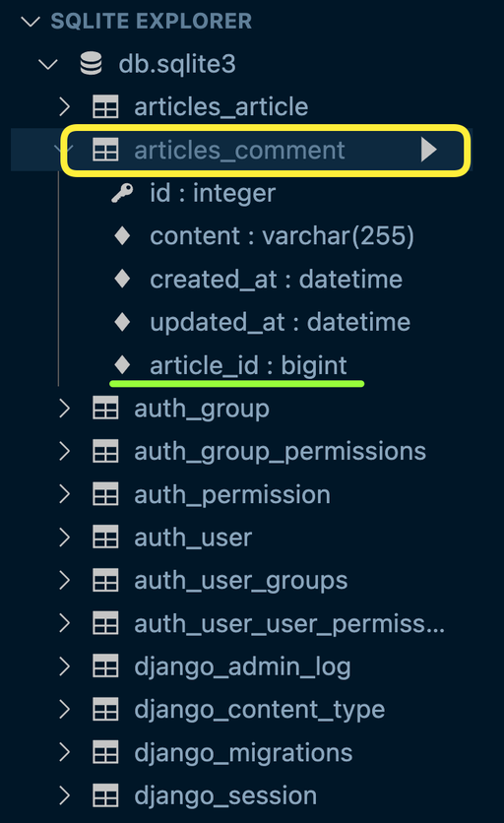Select the 'id : integer' column
The width and height of the screenshot is (504, 823).
coord(213,193)
